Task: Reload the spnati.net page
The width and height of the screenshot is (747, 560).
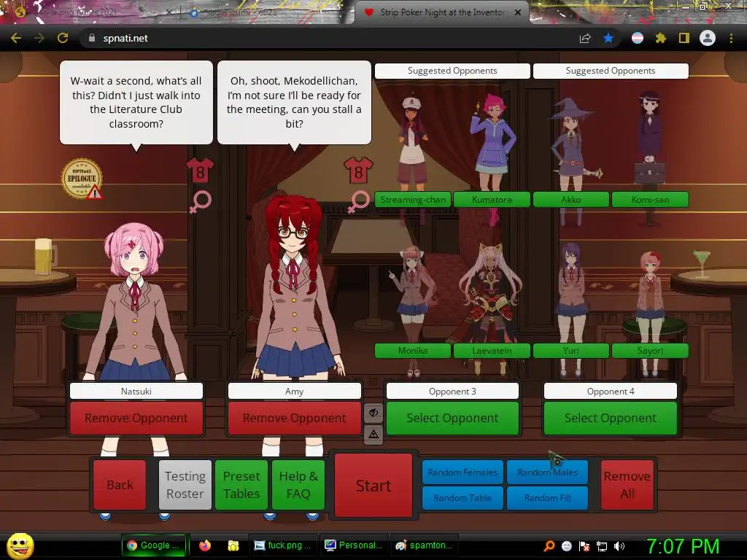Action: (x=63, y=38)
